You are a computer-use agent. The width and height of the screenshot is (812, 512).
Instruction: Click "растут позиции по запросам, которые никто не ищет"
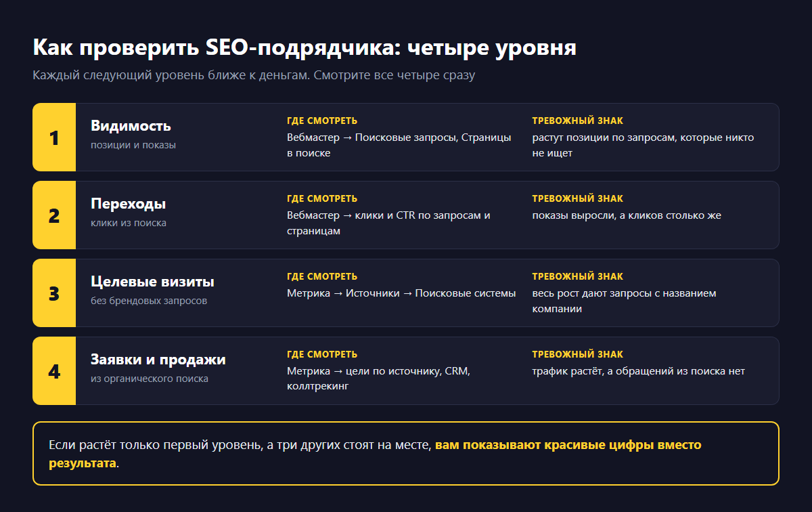pos(643,145)
